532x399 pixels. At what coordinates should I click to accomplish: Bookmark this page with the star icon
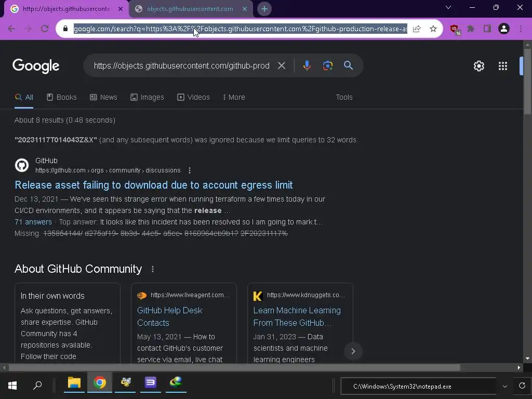(x=433, y=29)
